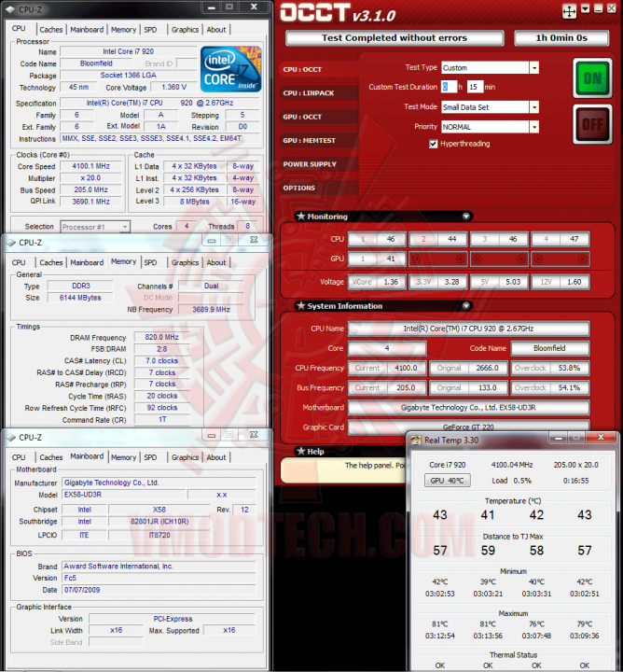Screen dimensions: 623x672
Task: Click the Monitoring section star icon
Action: coord(301,216)
